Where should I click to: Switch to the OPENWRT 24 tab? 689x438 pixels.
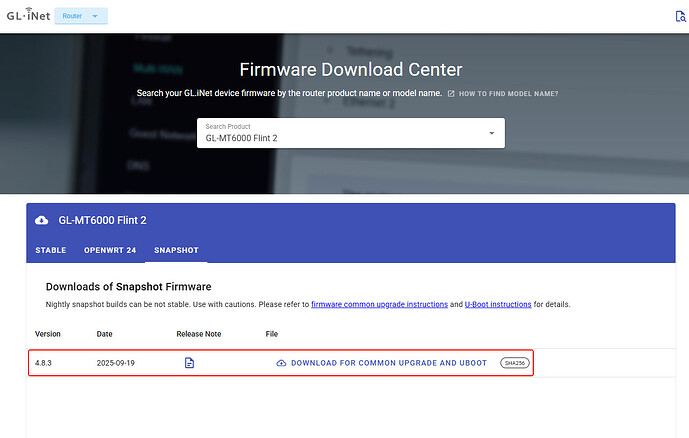pyautogui.click(x=109, y=248)
